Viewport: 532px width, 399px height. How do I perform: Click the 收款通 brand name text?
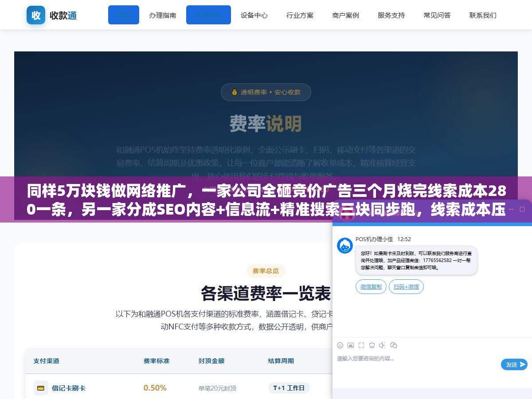pyautogui.click(x=63, y=16)
